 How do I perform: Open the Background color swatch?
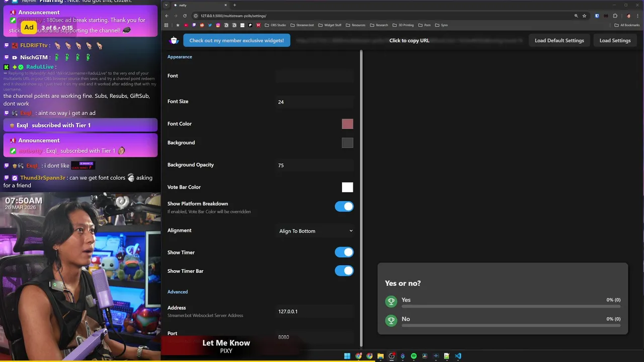tap(347, 143)
